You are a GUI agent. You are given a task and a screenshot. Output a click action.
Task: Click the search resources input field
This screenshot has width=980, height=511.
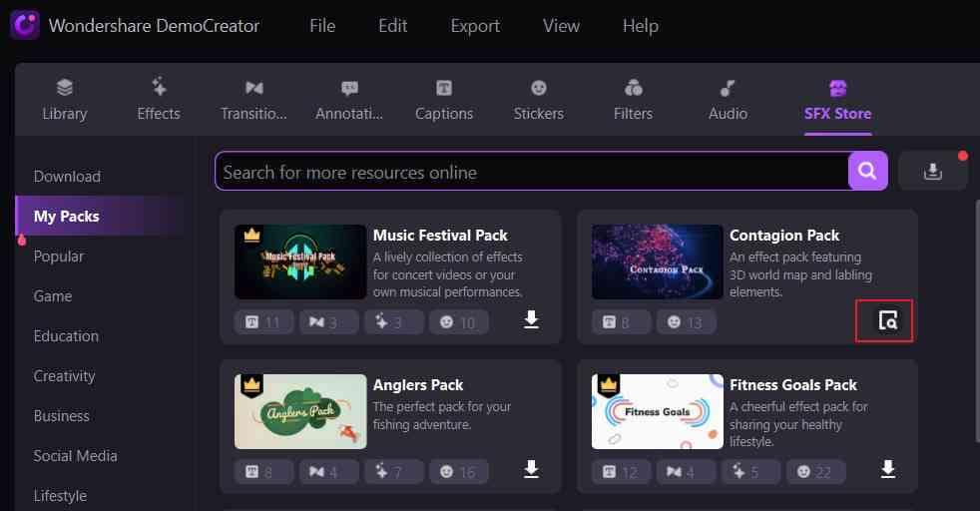529,172
